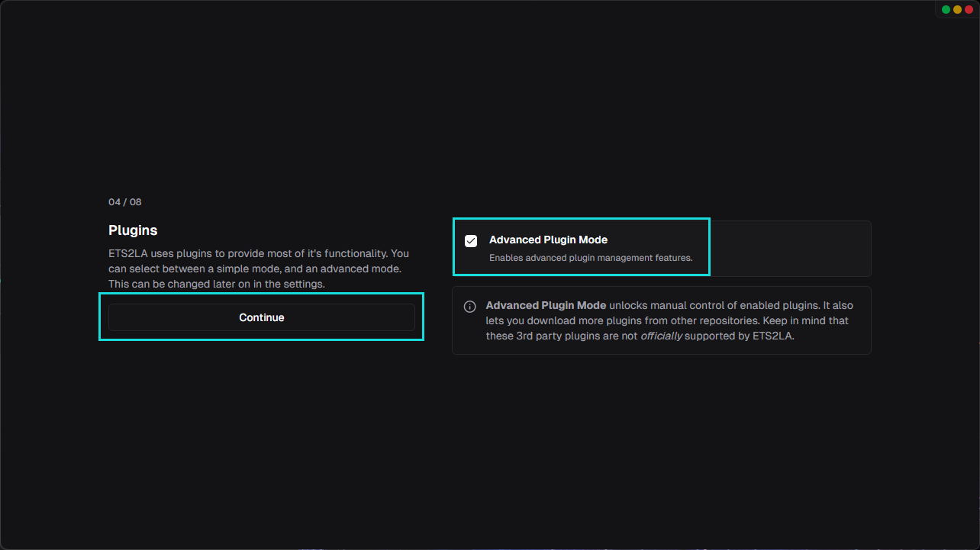Image resolution: width=980 pixels, height=550 pixels.
Task: Click the 'Advanced Plugin Mode' card title
Action: pyautogui.click(x=548, y=240)
